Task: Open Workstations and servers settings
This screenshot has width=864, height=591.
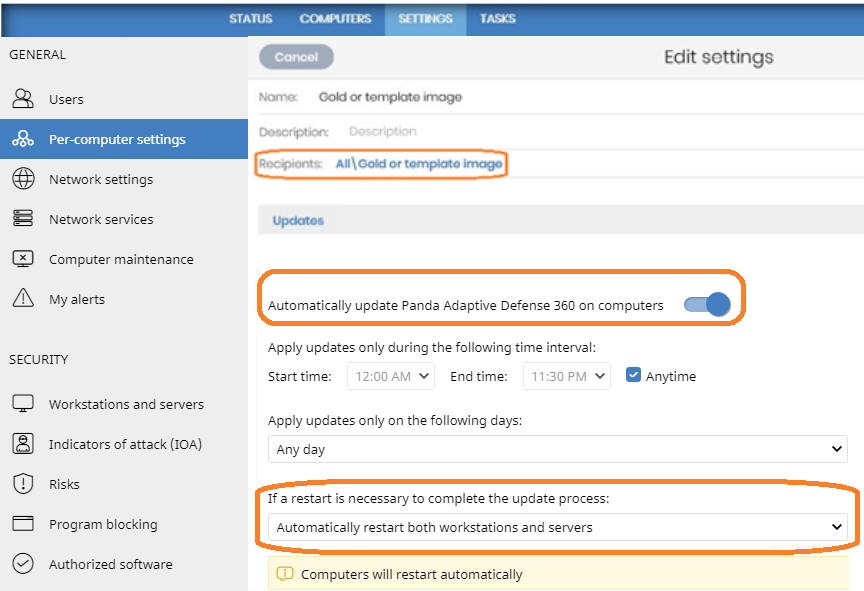Action: [124, 404]
